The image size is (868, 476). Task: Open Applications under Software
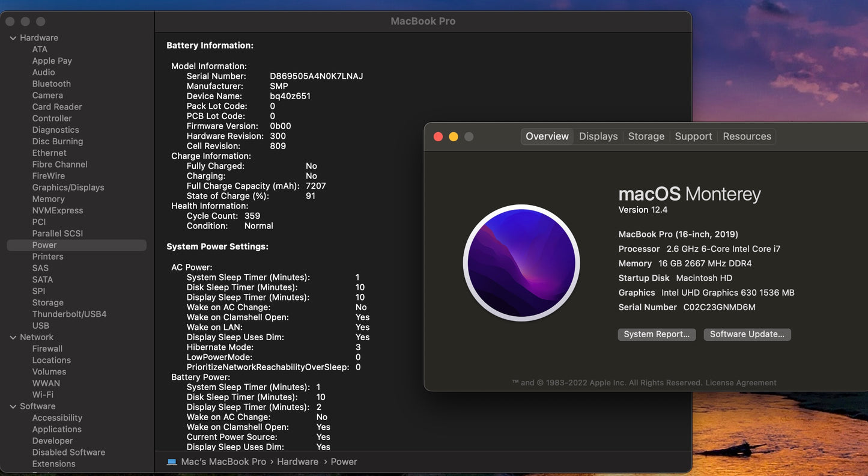[56, 429]
